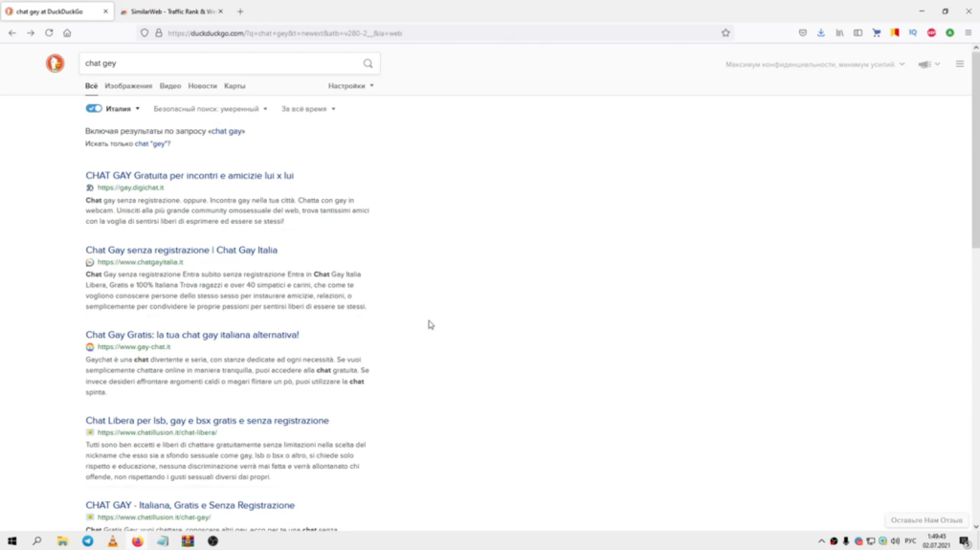
Task: Toggle the sidebar view icon
Action: (x=858, y=33)
